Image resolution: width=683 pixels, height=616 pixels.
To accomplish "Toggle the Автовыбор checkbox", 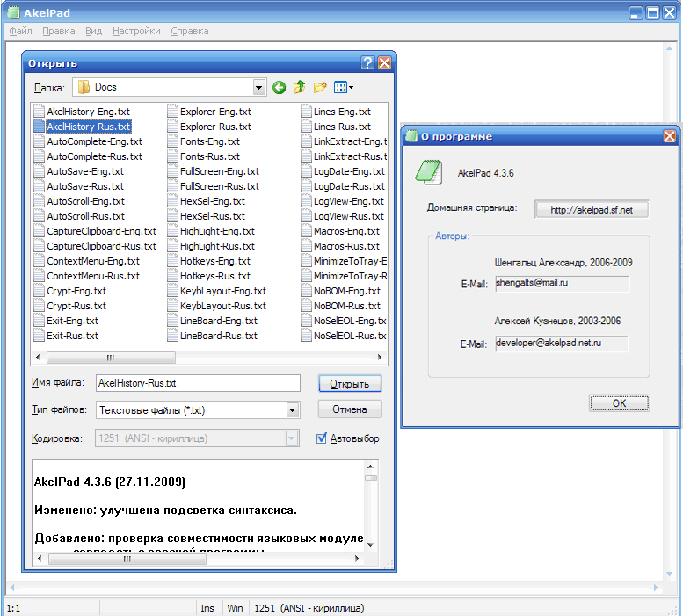I will pos(322,438).
